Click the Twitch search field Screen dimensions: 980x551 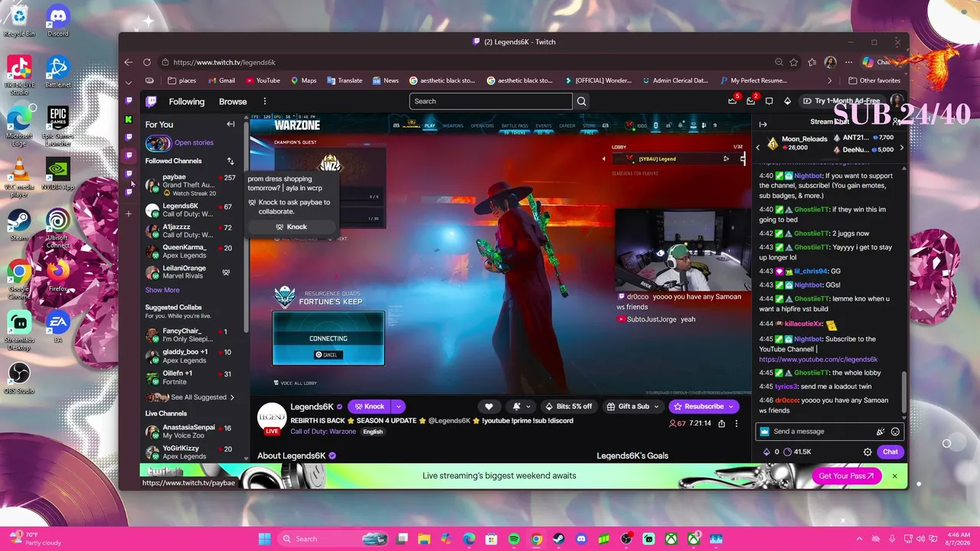click(x=491, y=101)
